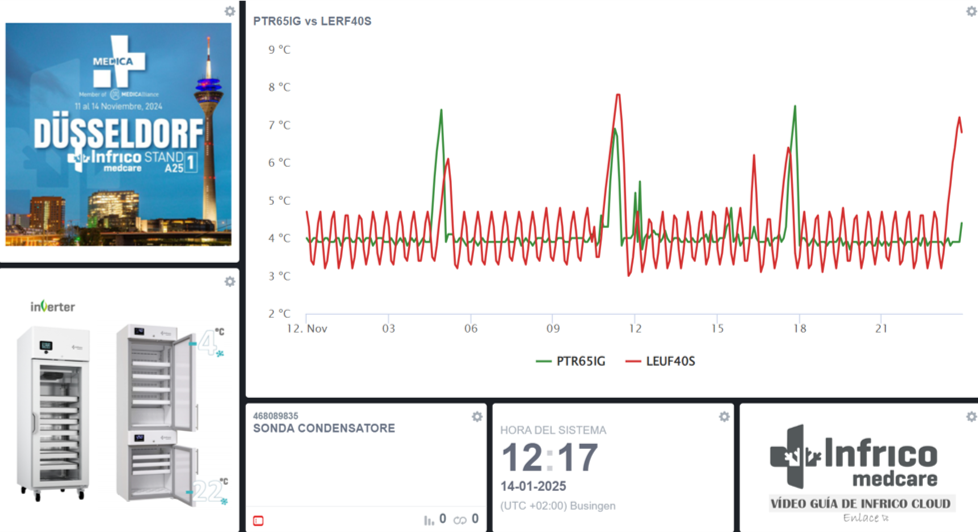This screenshot has width=978, height=532.
Task: Click the Infrico medcare logo
Action: point(853,459)
